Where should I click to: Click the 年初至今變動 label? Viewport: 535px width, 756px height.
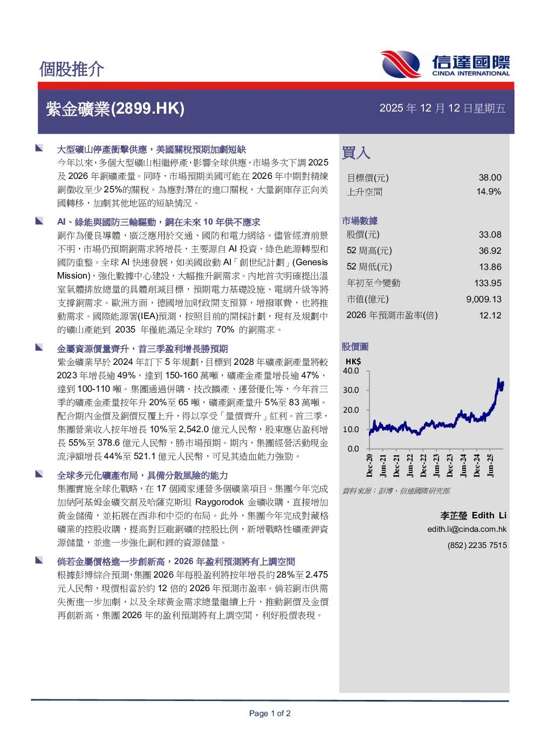373,283
